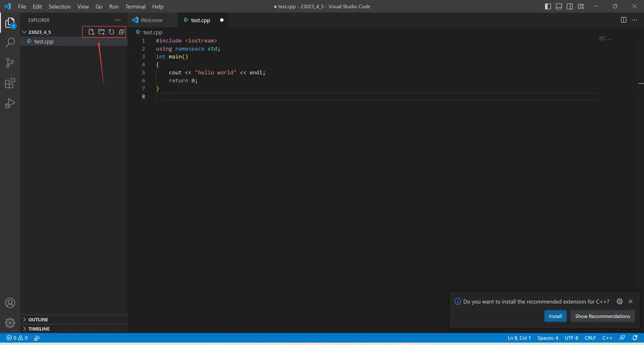The image size is (644, 345).
Task: Refresh the Explorer file list
Action: tap(111, 32)
